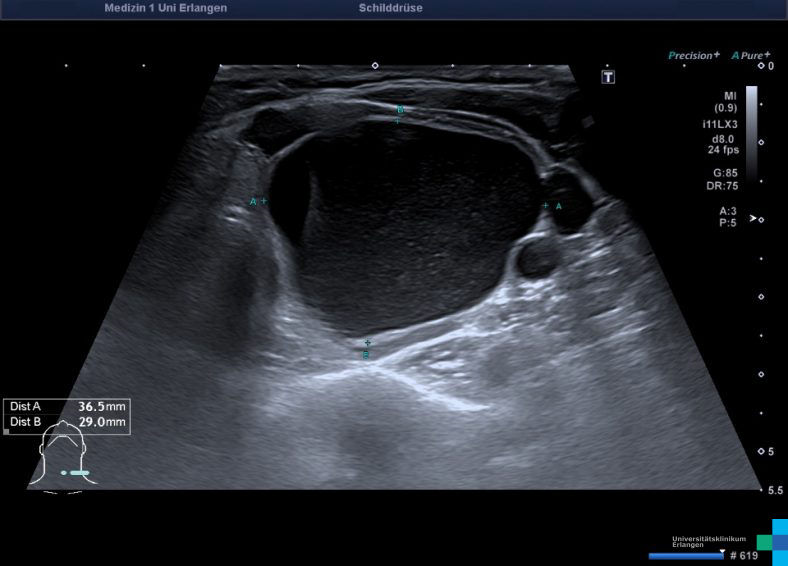Click the right caliper marker A
788x566 pixels.
tap(545, 206)
